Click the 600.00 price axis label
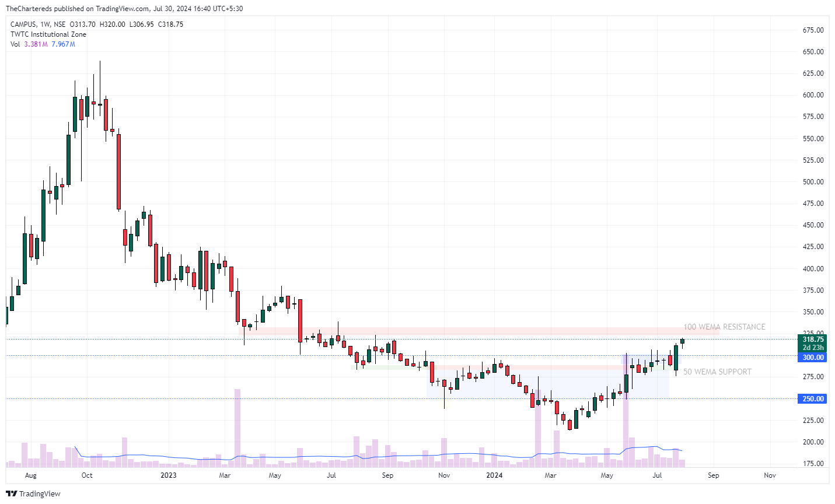835x504 pixels. 813,95
